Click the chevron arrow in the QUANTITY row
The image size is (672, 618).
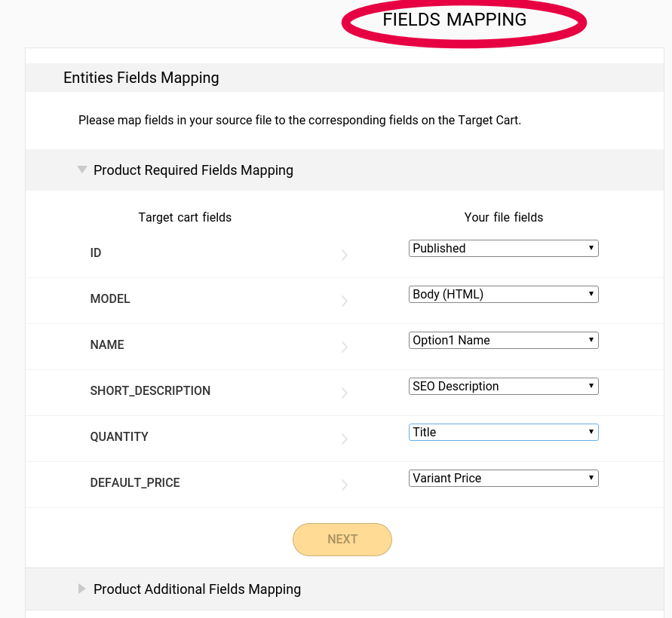pyautogui.click(x=344, y=439)
